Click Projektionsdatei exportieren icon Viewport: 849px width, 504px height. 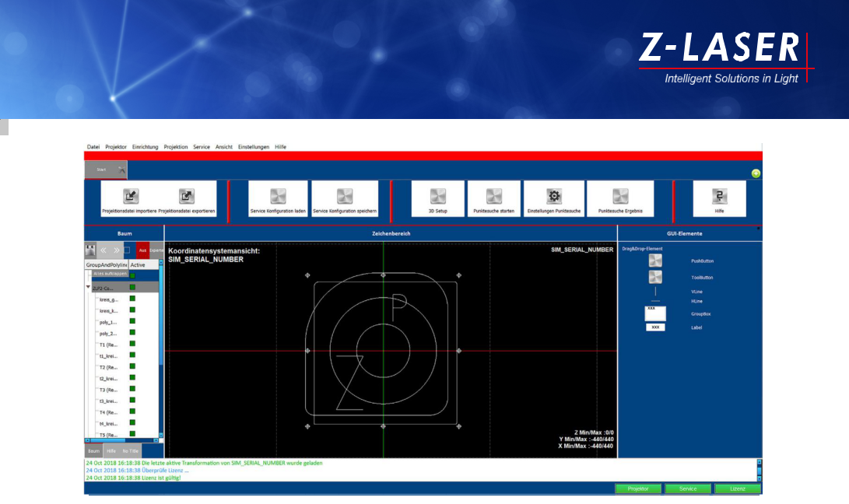pos(187,197)
